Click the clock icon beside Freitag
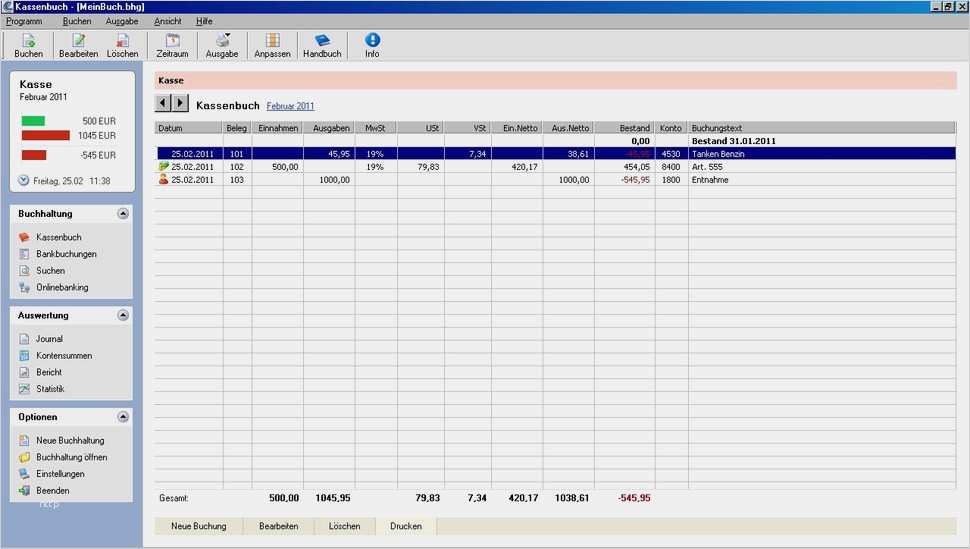The image size is (970, 549). [24, 181]
